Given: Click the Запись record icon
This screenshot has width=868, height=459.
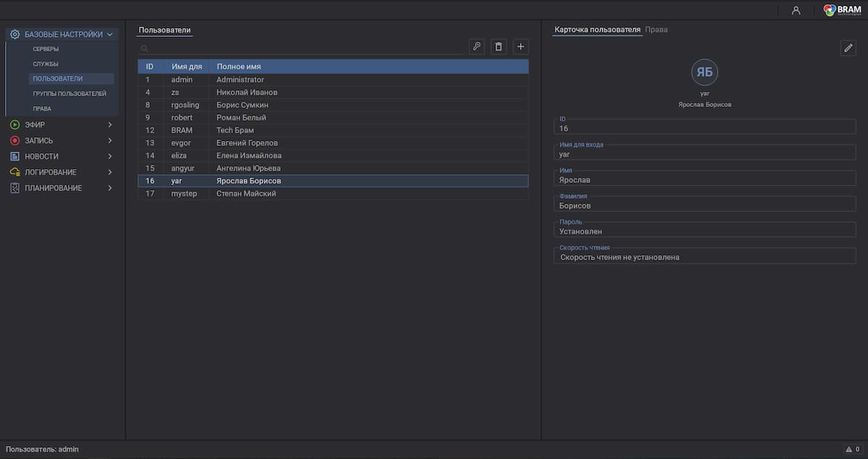Looking at the screenshot, I should (14, 140).
